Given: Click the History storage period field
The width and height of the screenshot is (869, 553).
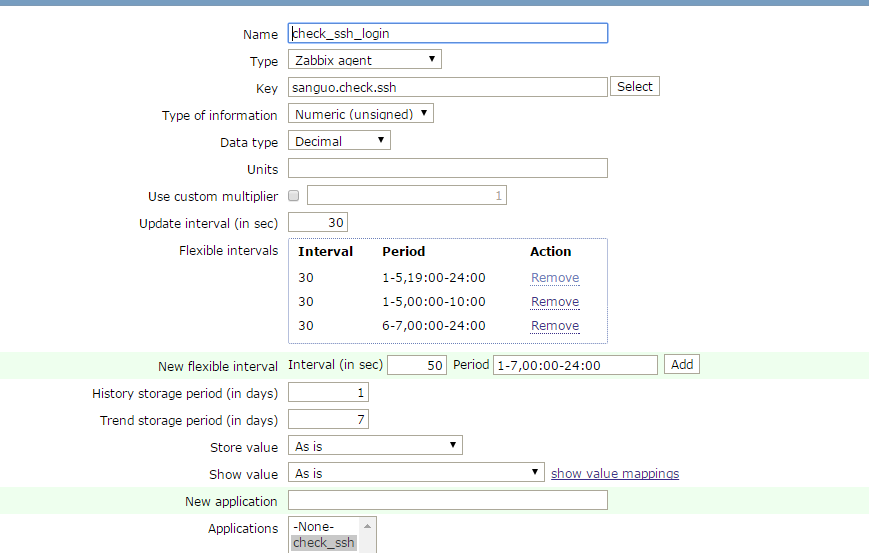Looking at the screenshot, I should 328,392.
